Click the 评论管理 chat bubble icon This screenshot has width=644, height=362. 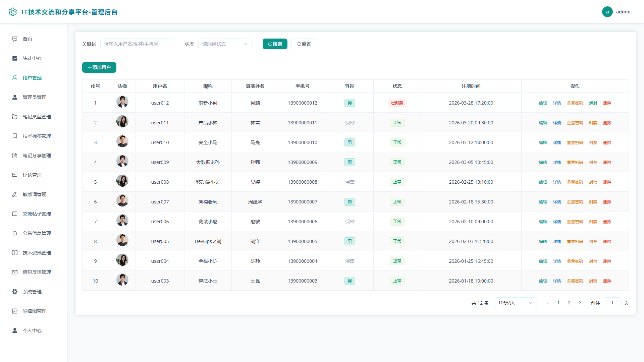[x=15, y=175]
